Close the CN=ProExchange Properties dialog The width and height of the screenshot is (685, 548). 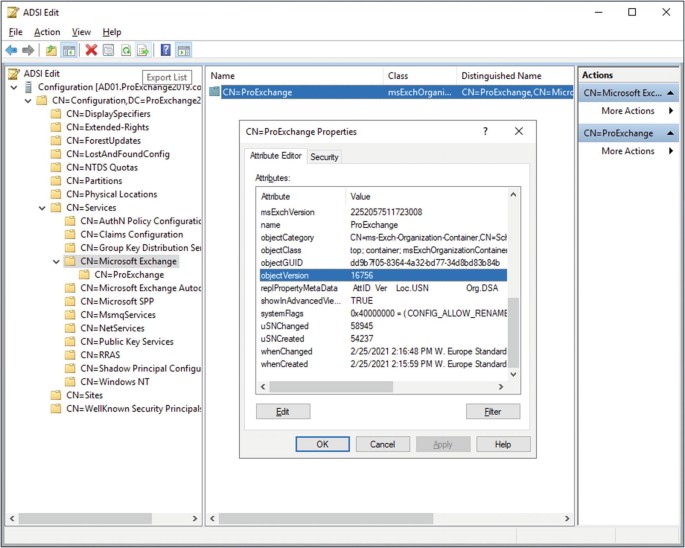pyautogui.click(x=519, y=131)
